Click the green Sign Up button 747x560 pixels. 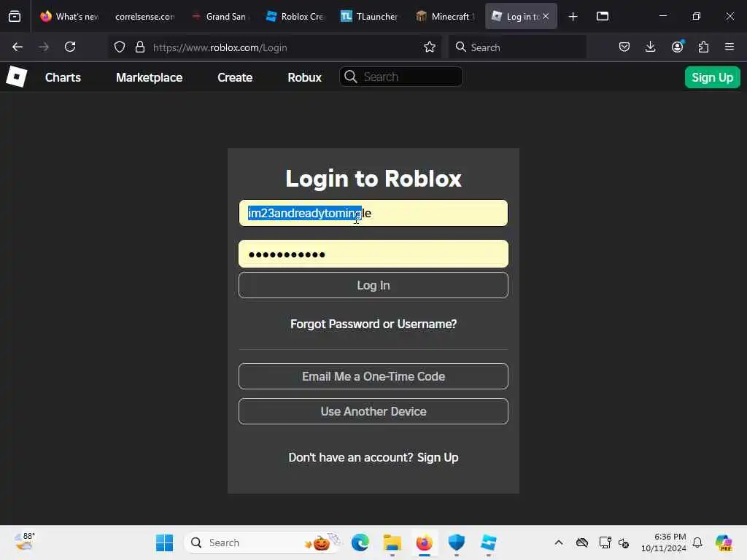tap(712, 77)
